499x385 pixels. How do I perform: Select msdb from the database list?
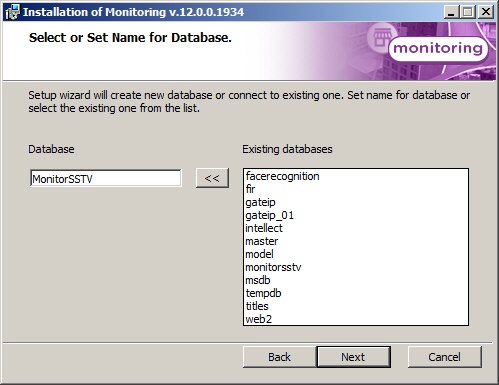pos(258,280)
